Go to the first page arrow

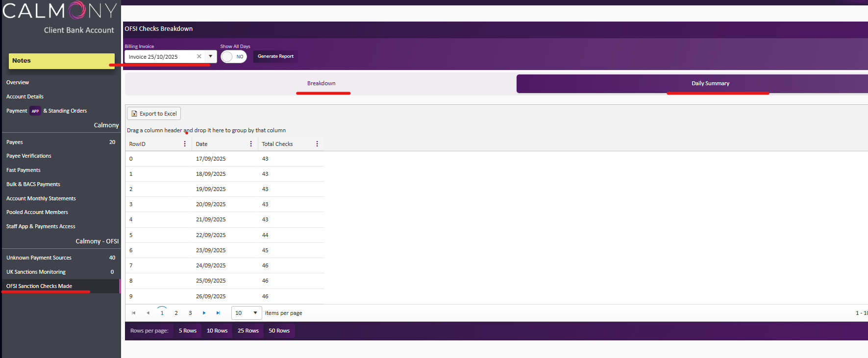coord(133,313)
